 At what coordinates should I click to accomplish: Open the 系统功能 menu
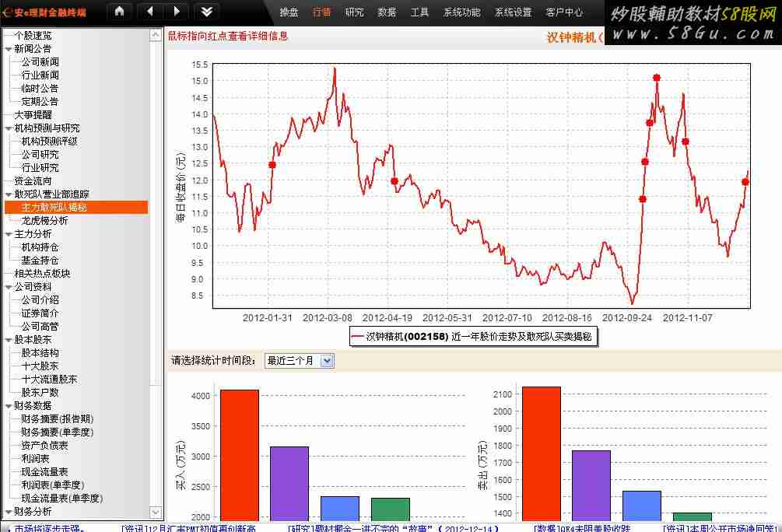(x=462, y=12)
